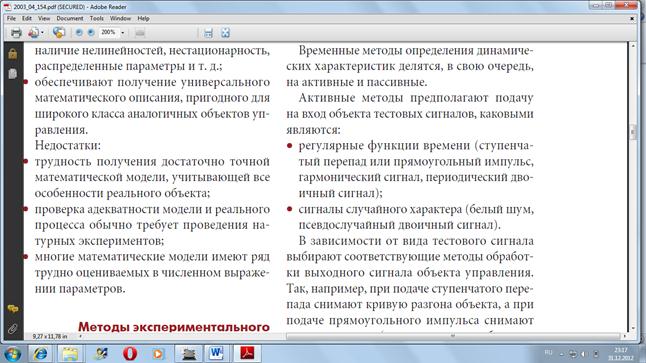Click paragraph starting 'Активные методы предполагают'
This screenshot has width=646, height=363.
coord(410,114)
